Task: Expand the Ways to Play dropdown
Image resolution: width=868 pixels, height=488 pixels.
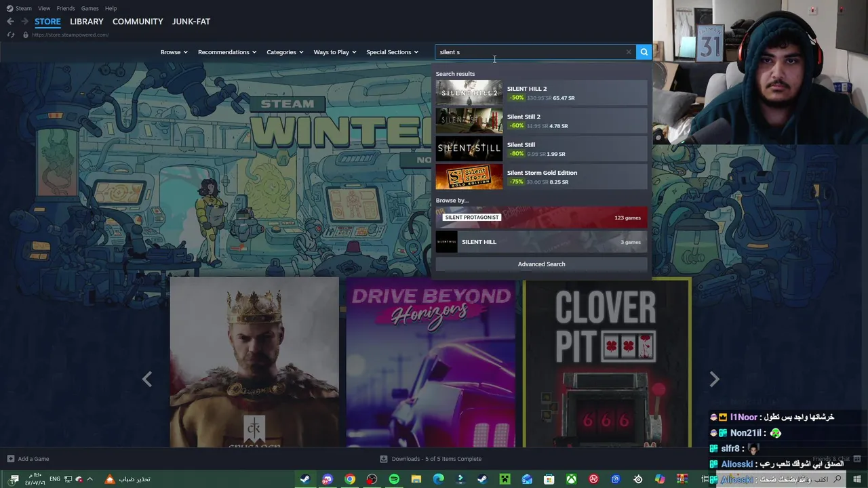Action: point(335,52)
